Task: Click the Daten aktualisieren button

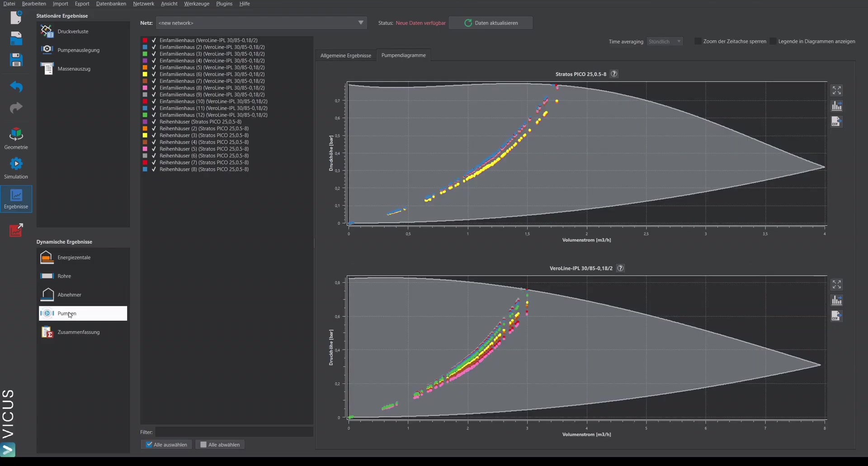Action: 491,23
